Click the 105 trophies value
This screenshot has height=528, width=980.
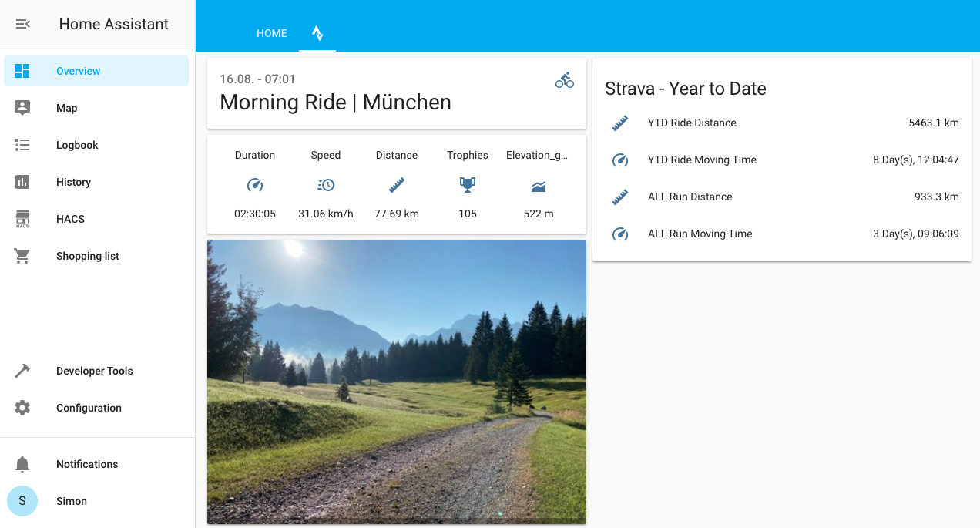(x=468, y=214)
